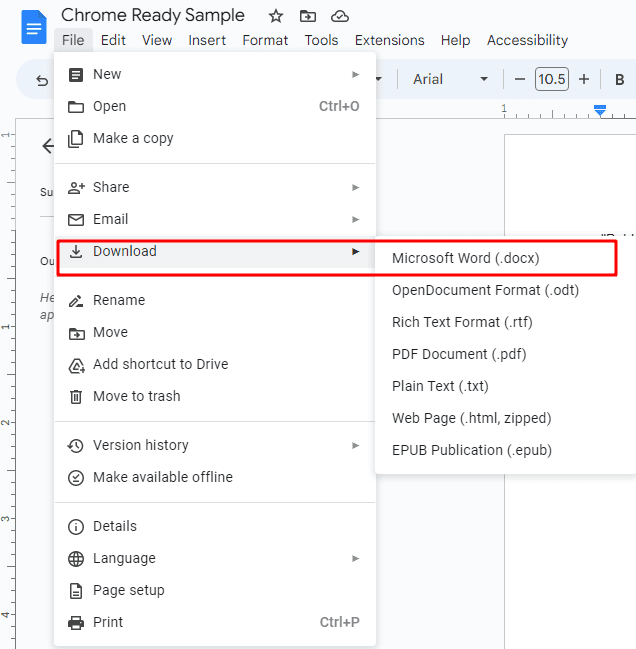Download as Rich Text Format (.rtf)
Viewport: 636px width, 649px height.
coord(505,322)
